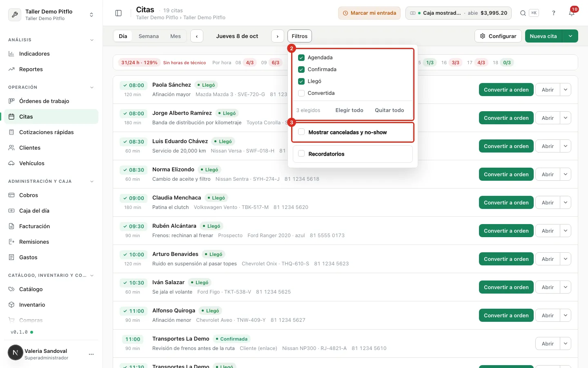Enable Mostrar canceladas y no-show
Viewport: 588px width, 368px height.
tap(301, 132)
